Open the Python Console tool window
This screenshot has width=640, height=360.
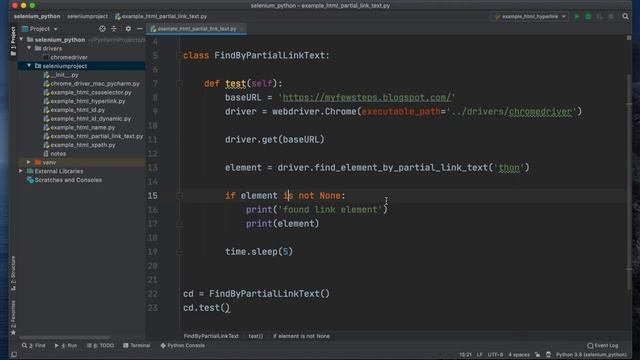182,345
